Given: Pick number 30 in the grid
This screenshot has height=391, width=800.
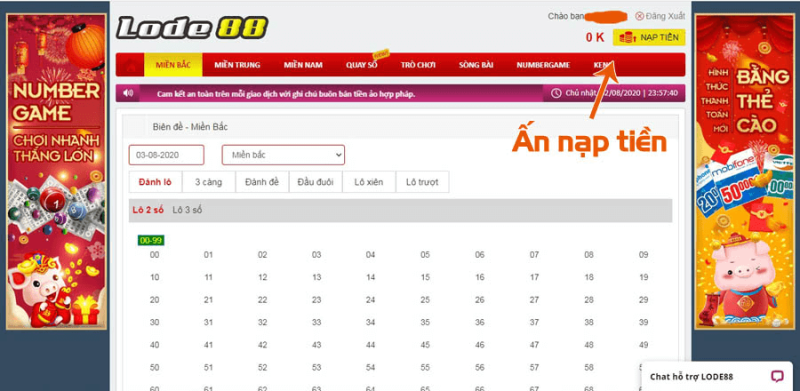Looking at the screenshot, I should click(155, 322).
